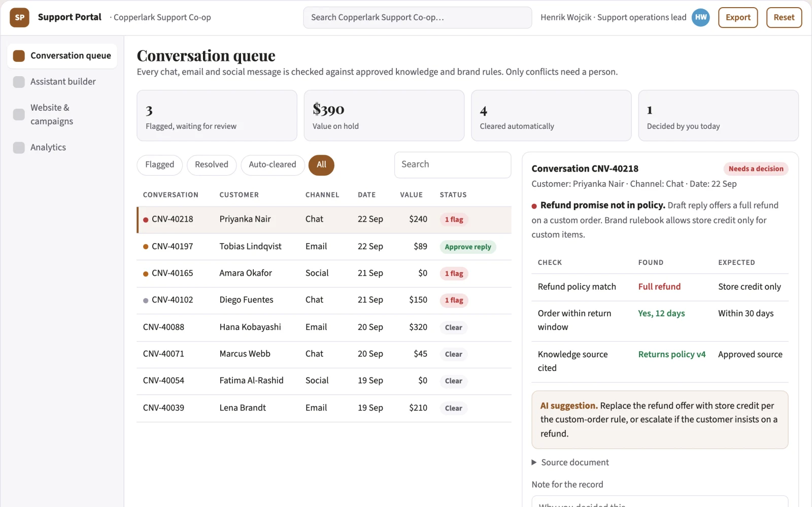
Task: Click customer name Marcus Webb
Action: point(245,354)
